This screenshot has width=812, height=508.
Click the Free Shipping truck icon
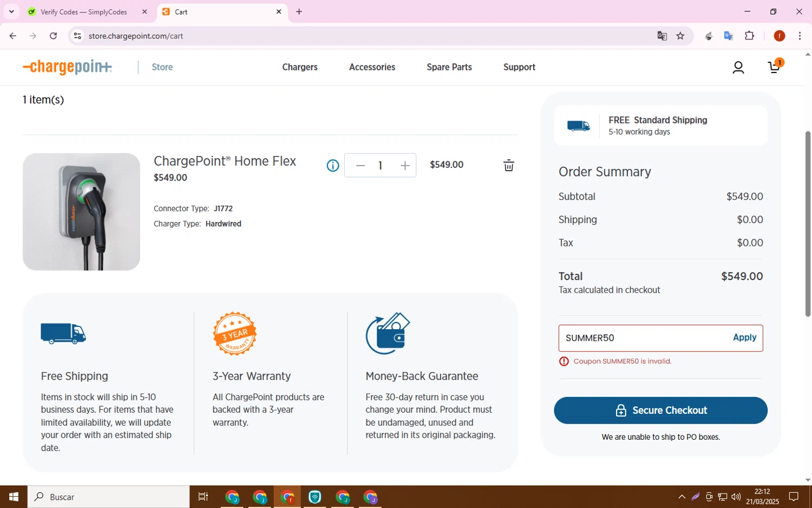click(x=63, y=334)
